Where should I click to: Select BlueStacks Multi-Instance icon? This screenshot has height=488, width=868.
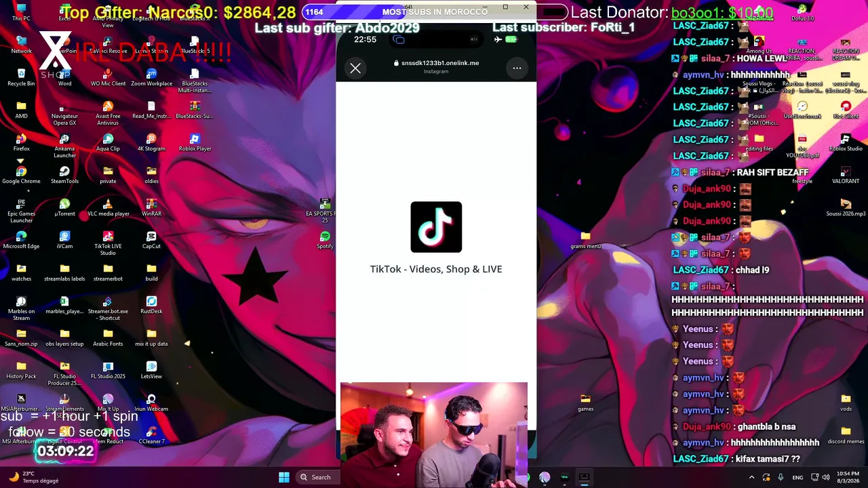pos(195,80)
